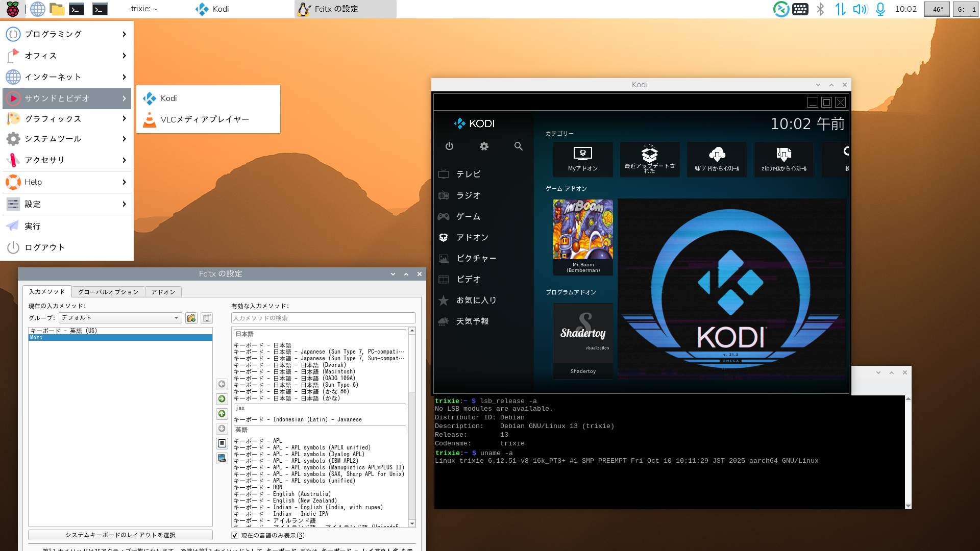This screenshot has width=980, height=551.
Task: Click green right-arrow remove input method button
Action: click(222, 399)
